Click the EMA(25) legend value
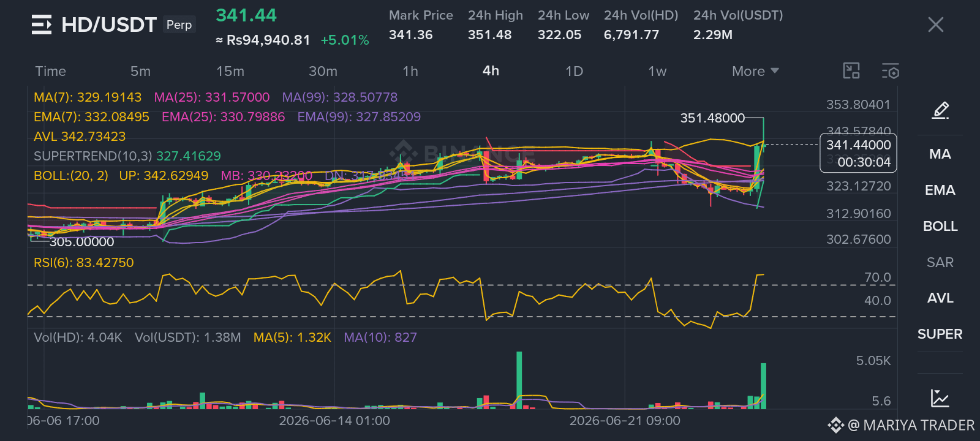This screenshot has width=980, height=441. point(224,117)
